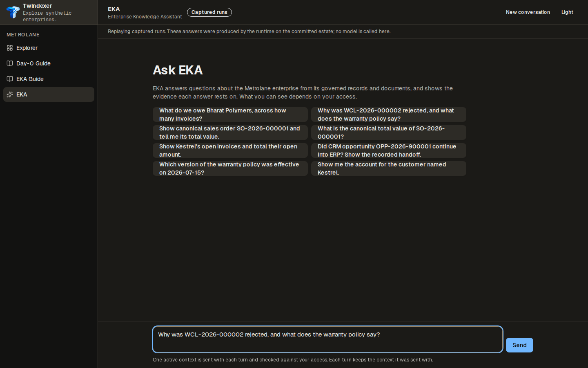The image size is (588, 368).
Task: Open the Explorer sidebar item
Action: [49, 48]
